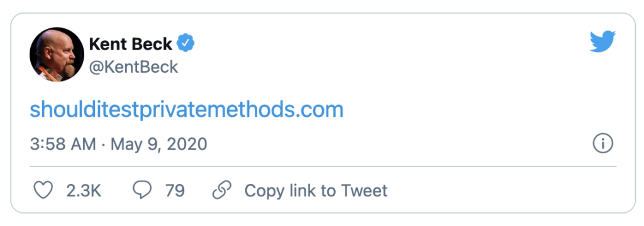The image size is (644, 226).
Task: Click the 3:58 AM timestamp
Action: point(63,144)
